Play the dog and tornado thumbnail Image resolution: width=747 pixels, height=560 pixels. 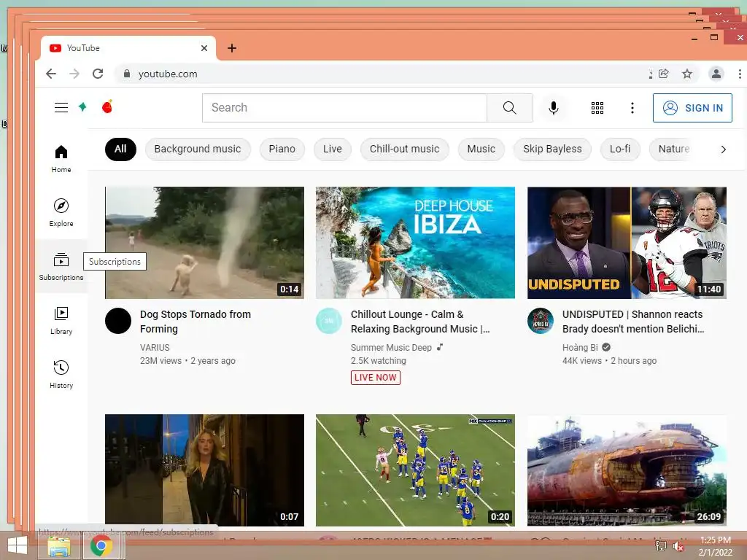click(204, 242)
